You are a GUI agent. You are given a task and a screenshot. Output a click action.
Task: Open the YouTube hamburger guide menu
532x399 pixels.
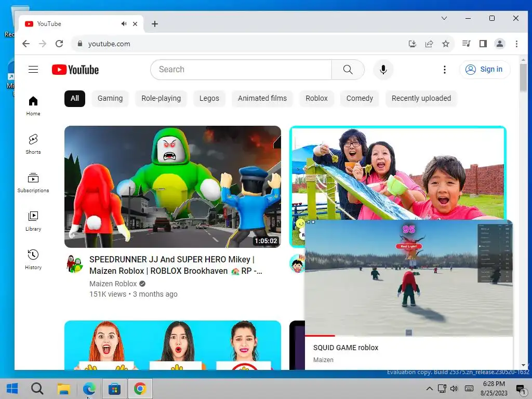[x=33, y=70]
